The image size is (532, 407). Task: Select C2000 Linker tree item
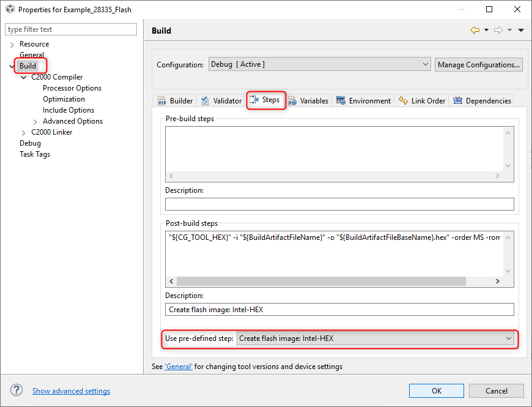coord(51,132)
